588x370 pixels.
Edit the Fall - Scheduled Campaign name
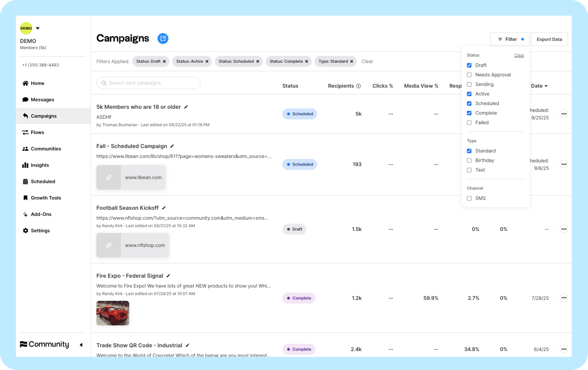[x=172, y=146]
